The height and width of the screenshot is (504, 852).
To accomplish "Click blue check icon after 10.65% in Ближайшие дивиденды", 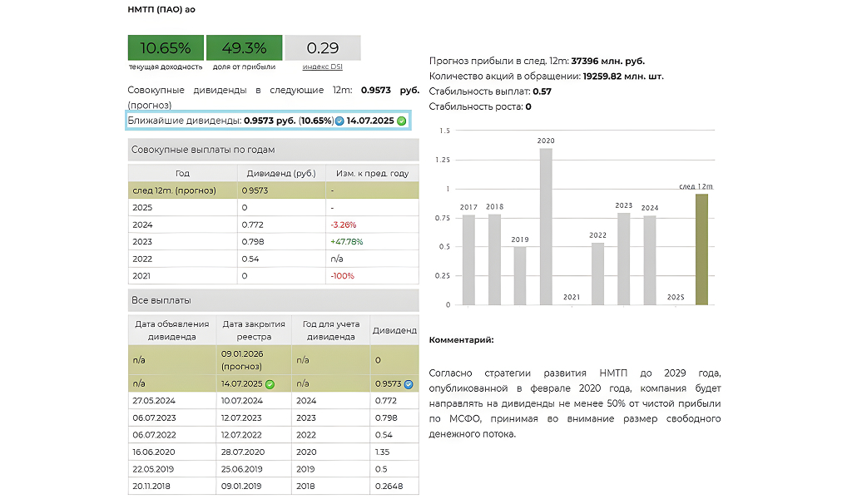I will click(x=339, y=121).
